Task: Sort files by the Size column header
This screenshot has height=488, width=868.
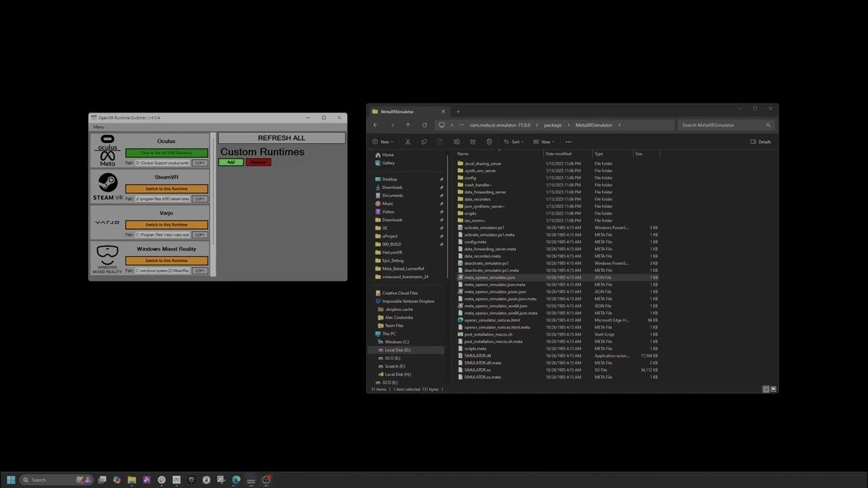Action: [x=646, y=154]
